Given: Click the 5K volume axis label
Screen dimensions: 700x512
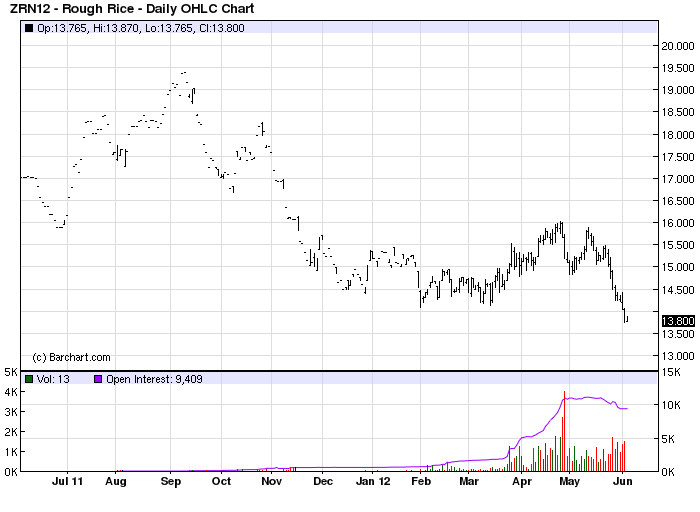Looking at the screenshot, I should click(11, 372).
